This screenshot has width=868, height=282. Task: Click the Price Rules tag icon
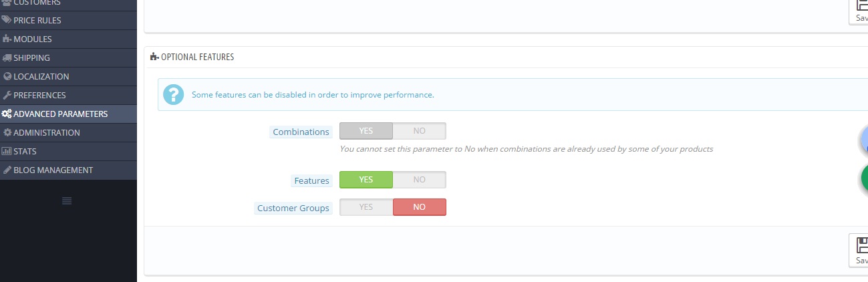point(7,20)
